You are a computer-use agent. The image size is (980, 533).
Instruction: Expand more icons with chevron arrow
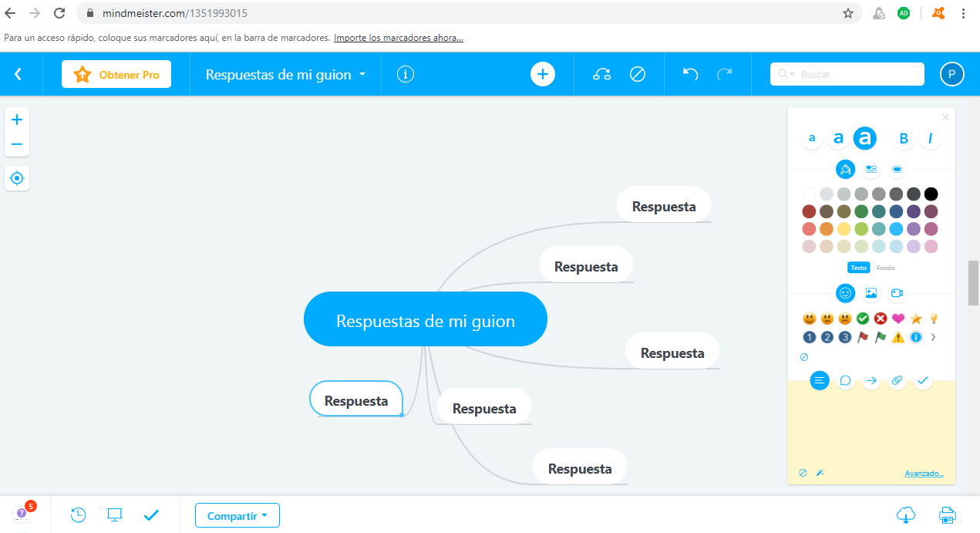(933, 337)
